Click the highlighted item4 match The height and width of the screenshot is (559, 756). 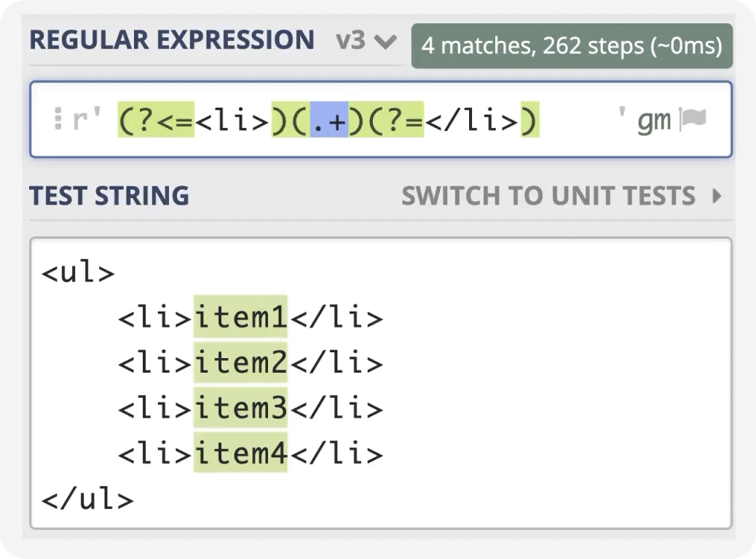pos(240,453)
